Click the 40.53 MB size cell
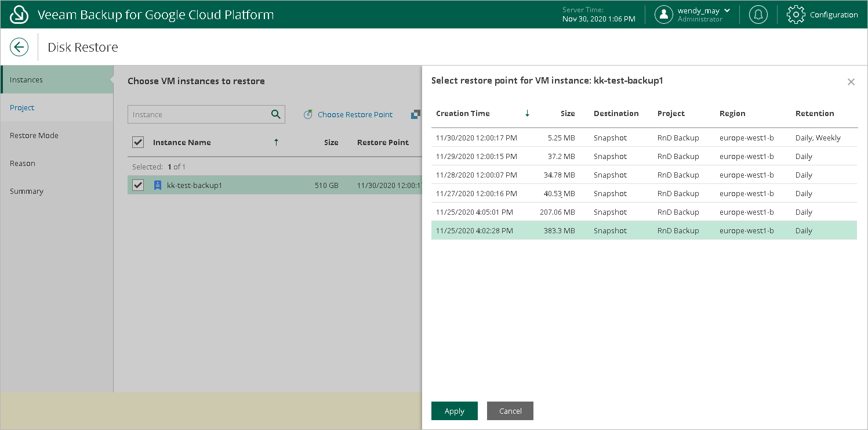 [x=559, y=194]
